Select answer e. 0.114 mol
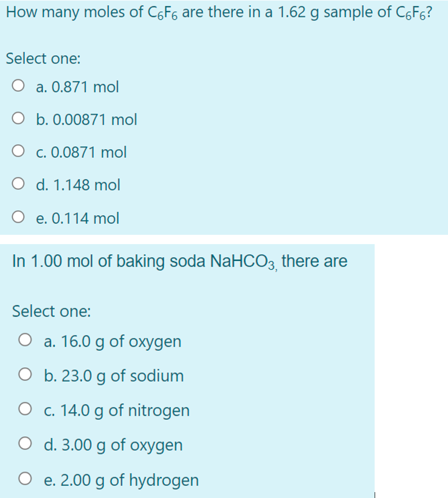Image resolution: width=448 pixels, height=498 pixels. [x=18, y=216]
